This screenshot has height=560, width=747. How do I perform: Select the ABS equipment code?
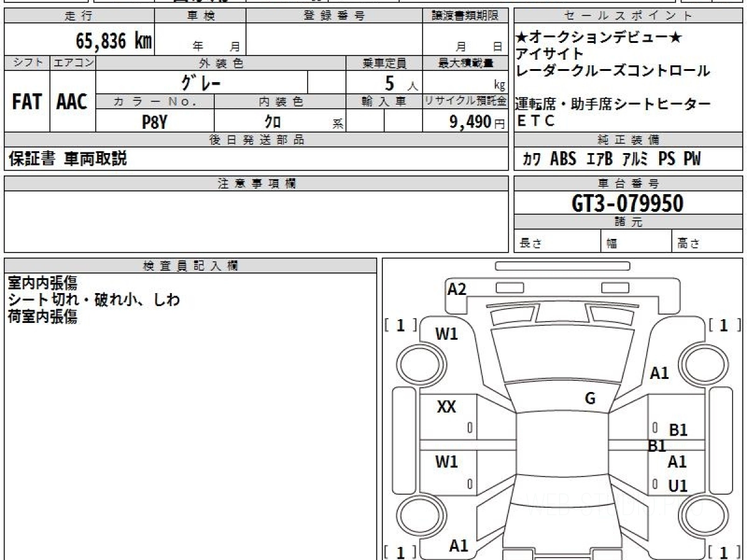click(x=563, y=159)
